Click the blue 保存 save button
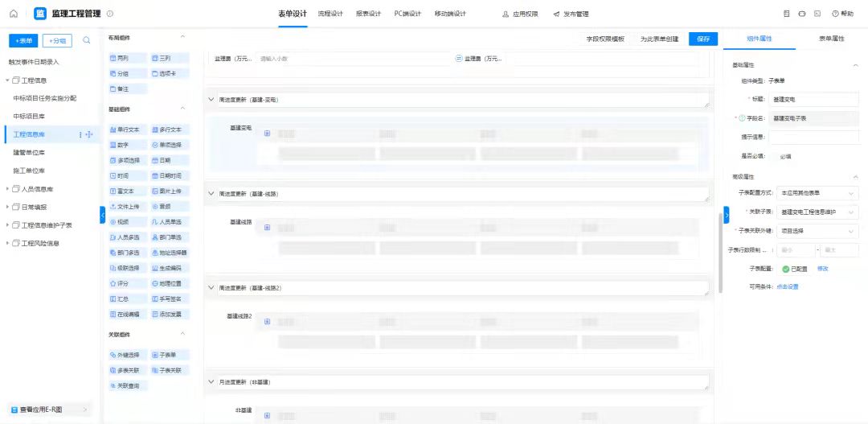868x424 pixels. tap(703, 39)
